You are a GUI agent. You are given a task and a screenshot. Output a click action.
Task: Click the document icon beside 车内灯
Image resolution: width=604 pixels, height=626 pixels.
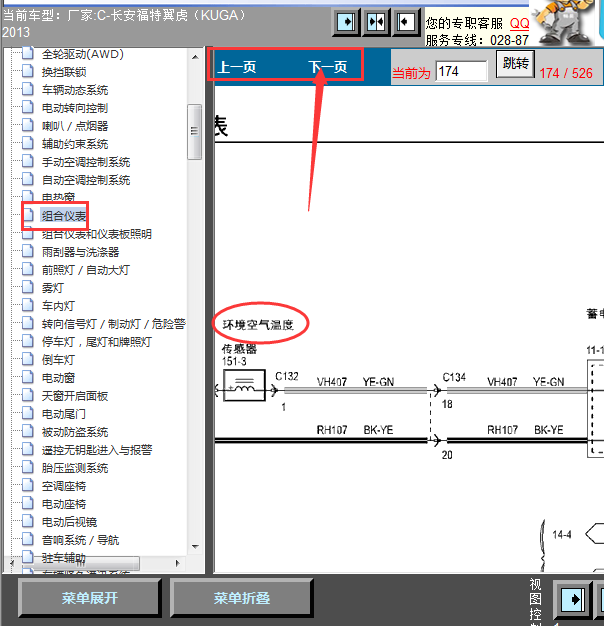28,305
